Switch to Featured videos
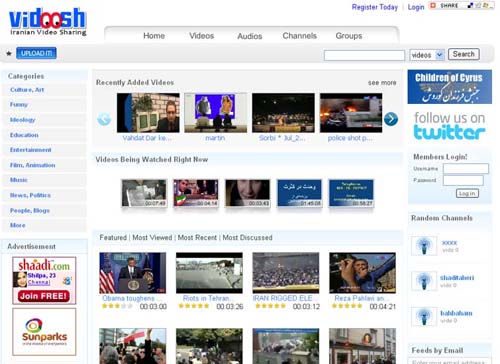This screenshot has width=500, height=364. pyautogui.click(x=113, y=238)
